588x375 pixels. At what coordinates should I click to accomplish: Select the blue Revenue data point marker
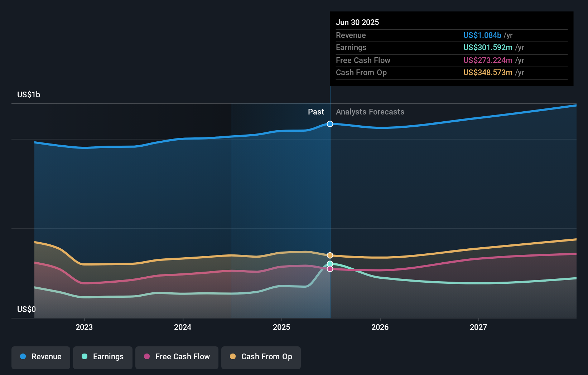pos(329,124)
